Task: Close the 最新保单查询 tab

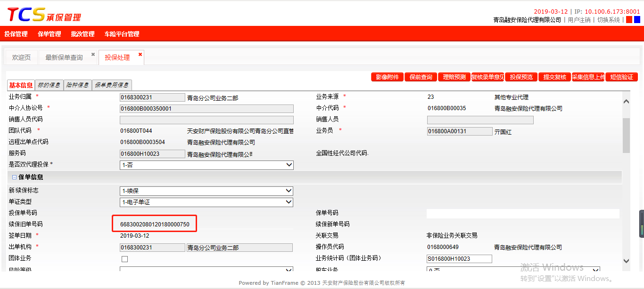Action: 93,55
